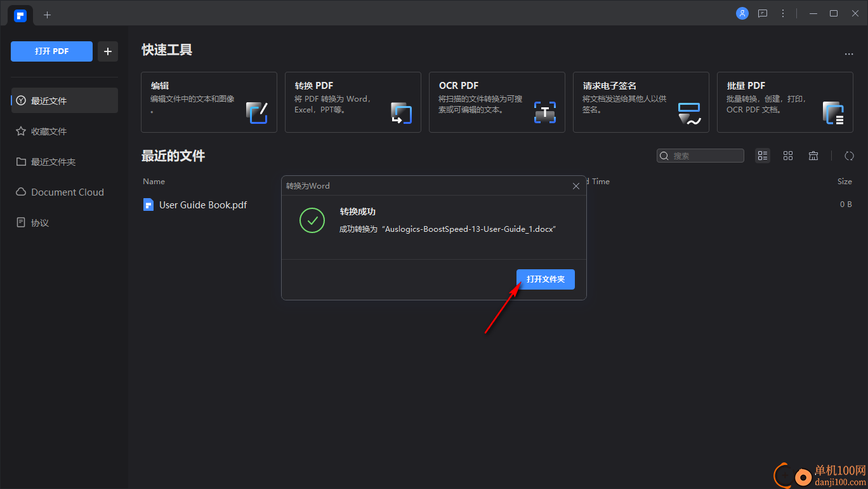Click the batch document icon in 批量 PDF card
The width and height of the screenshot is (868, 489).
click(833, 112)
